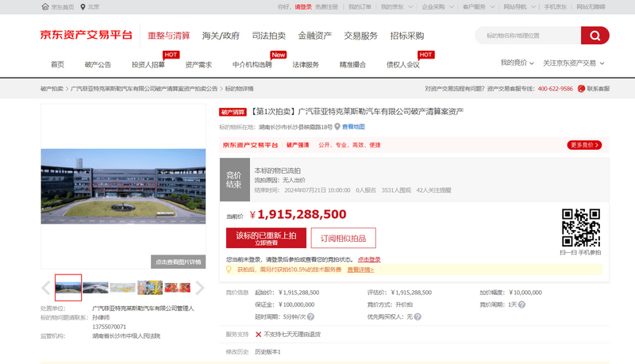Expand the 网站导航 dropdown
Viewport: 635px width, 364px height.
(519, 7)
